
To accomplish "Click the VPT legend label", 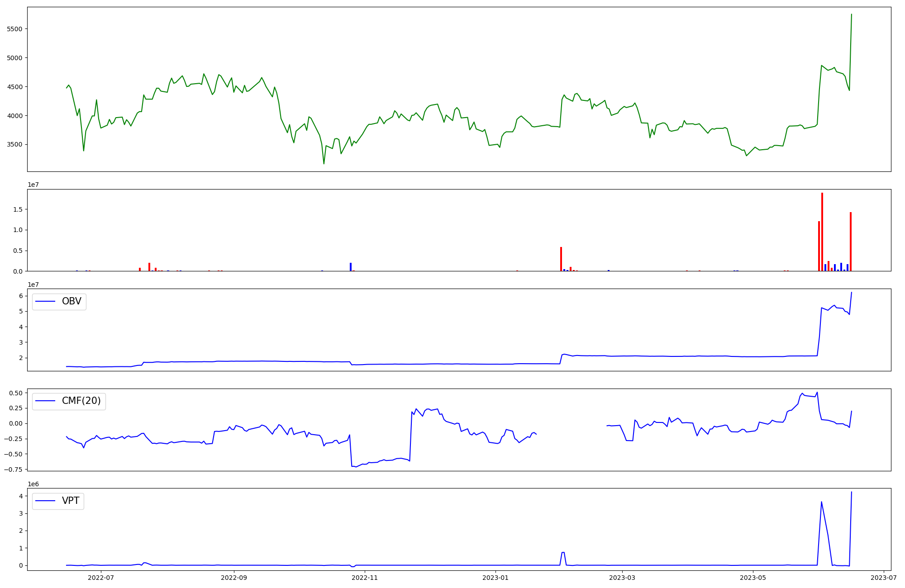I will 71,501.
